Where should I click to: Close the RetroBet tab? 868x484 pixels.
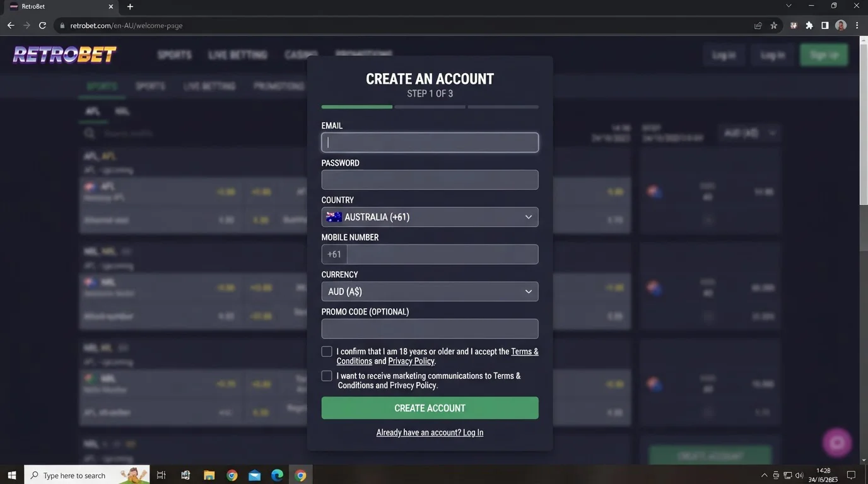click(x=112, y=6)
